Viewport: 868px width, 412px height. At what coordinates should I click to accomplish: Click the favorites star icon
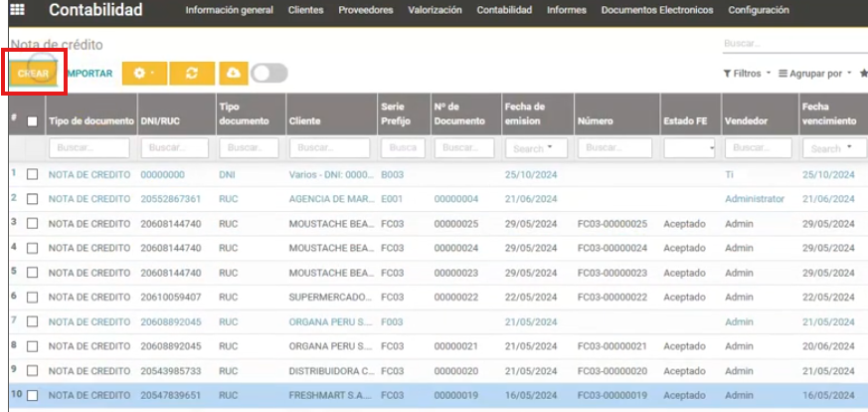tap(861, 74)
